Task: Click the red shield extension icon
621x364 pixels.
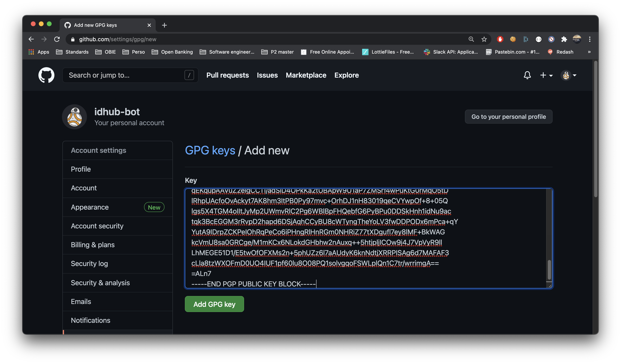Action: point(500,39)
